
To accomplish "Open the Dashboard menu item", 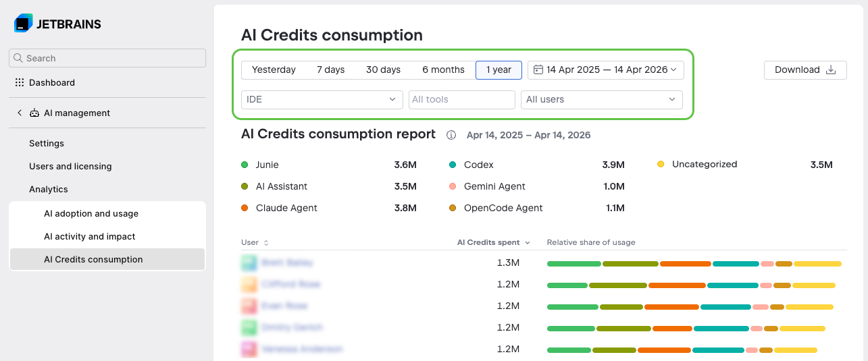I will click(52, 82).
